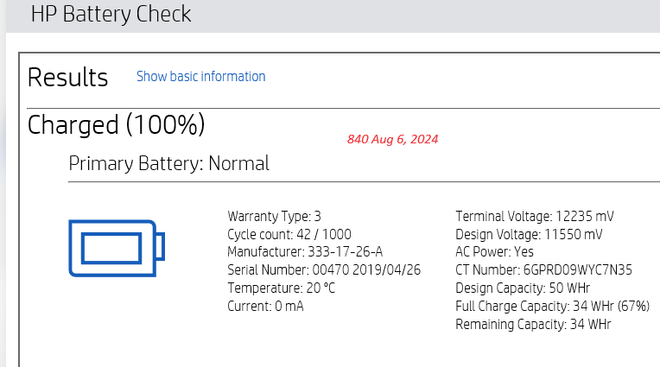660x367 pixels.
Task: Select the Results heading
Action: 68,77
